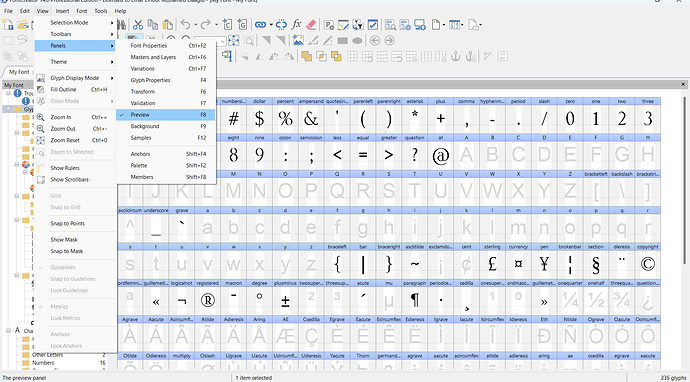Select the gray ellipse shape tool
The width and height of the screenshot is (690, 382).
click(x=357, y=40)
